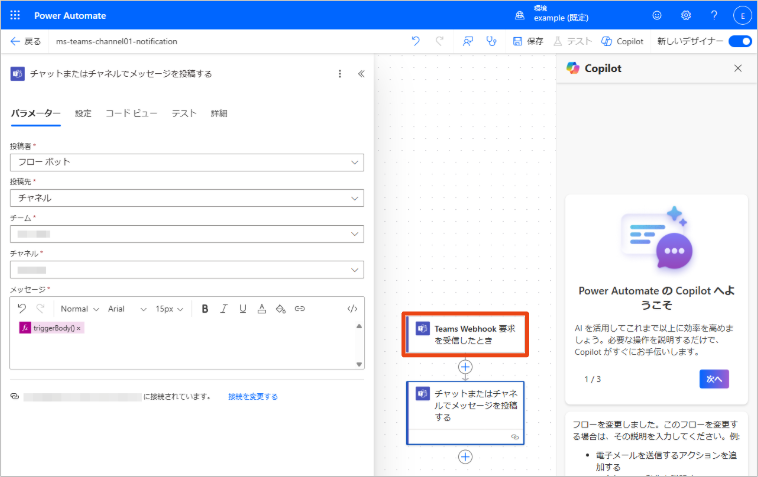Go back with the 戻る arrow
This screenshot has width=758, height=477.
pyautogui.click(x=26, y=42)
